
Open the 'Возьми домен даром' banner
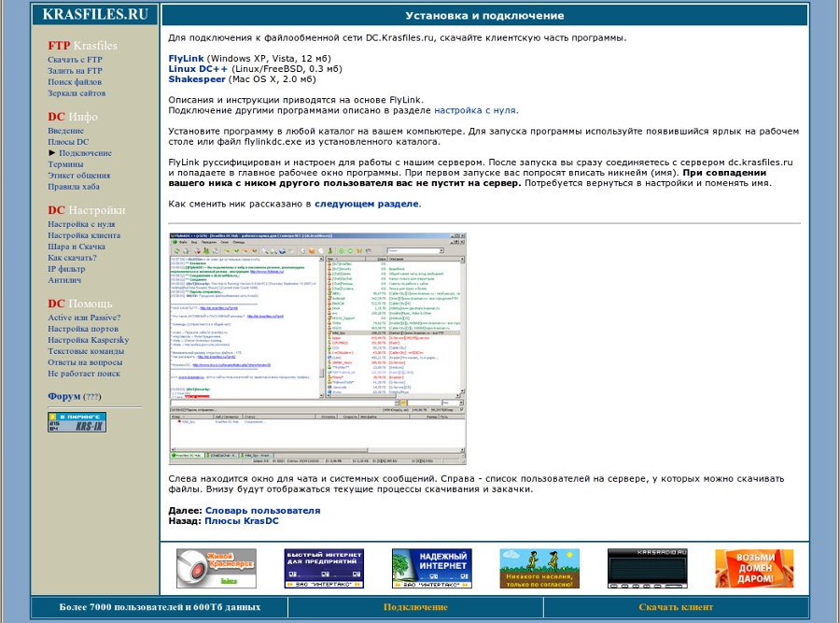point(754,568)
